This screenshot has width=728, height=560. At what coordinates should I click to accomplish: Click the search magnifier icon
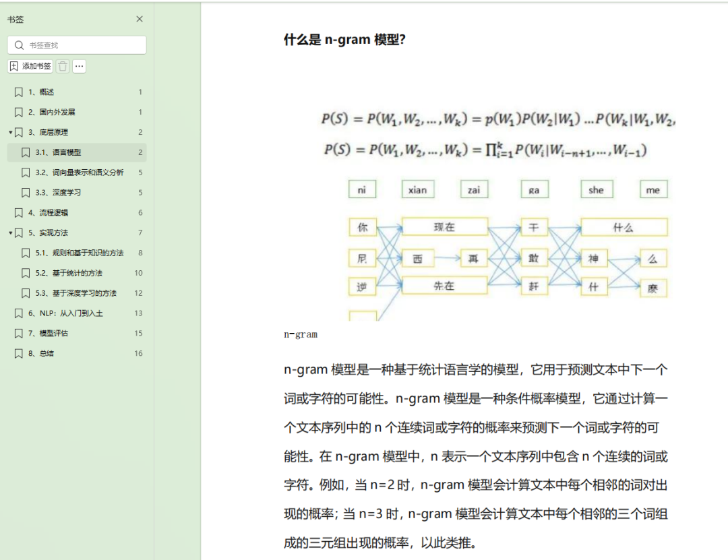coord(19,45)
